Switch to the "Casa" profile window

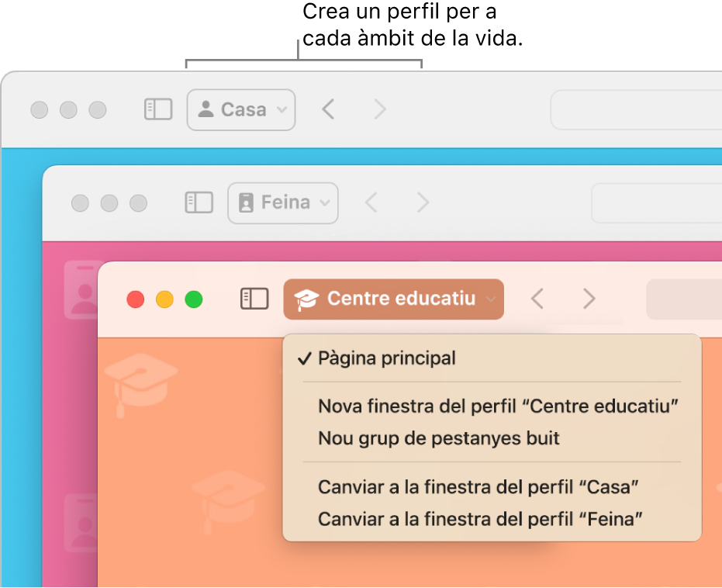click(478, 487)
